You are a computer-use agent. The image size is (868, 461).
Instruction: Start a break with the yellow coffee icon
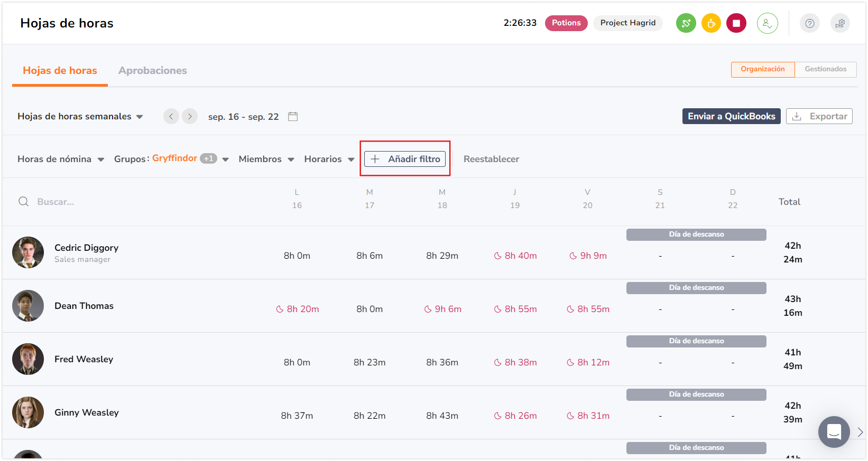(711, 23)
